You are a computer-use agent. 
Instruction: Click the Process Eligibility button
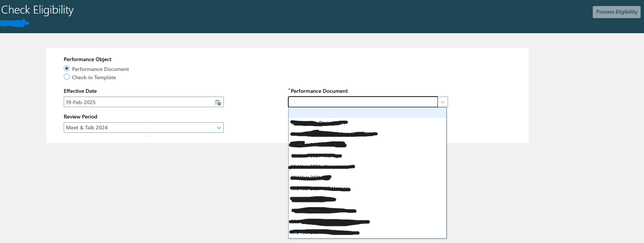click(x=616, y=12)
